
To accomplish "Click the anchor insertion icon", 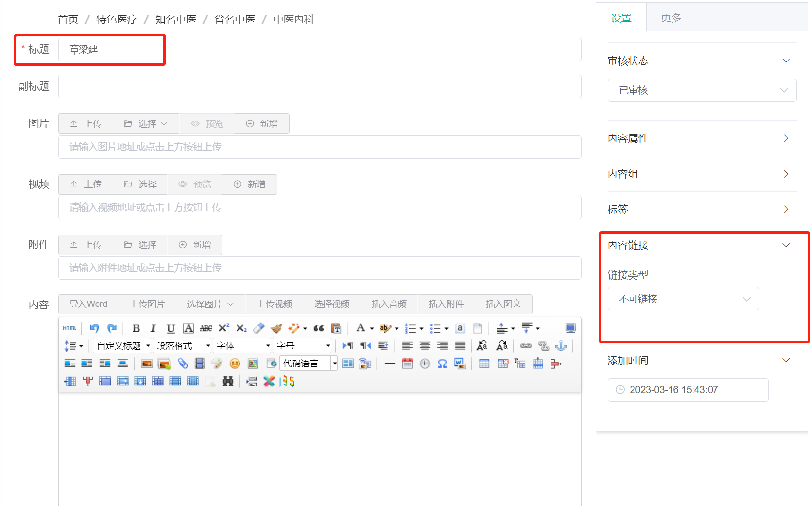I will coord(561,346).
